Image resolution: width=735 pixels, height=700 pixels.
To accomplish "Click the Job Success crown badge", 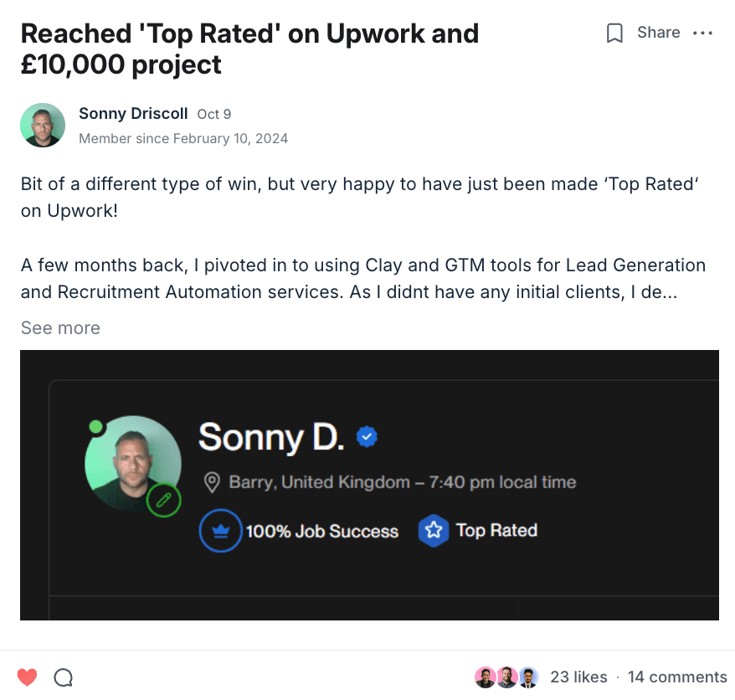I will point(221,532).
